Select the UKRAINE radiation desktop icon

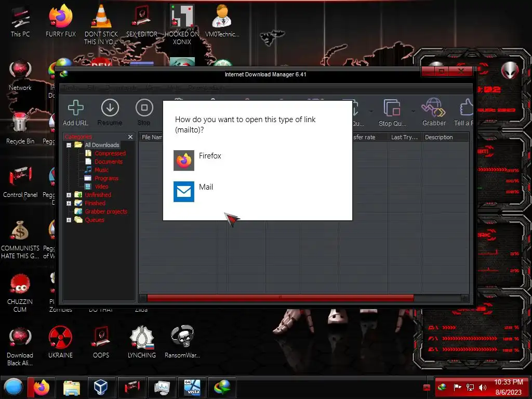click(60, 342)
